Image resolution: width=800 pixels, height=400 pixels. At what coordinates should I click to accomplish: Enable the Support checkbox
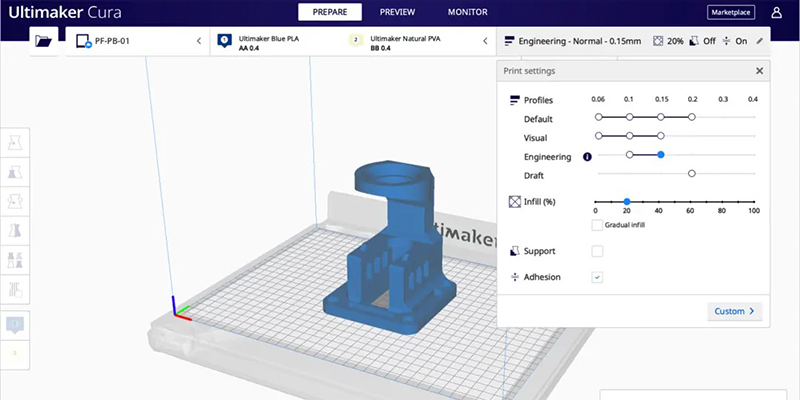pos(597,251)
